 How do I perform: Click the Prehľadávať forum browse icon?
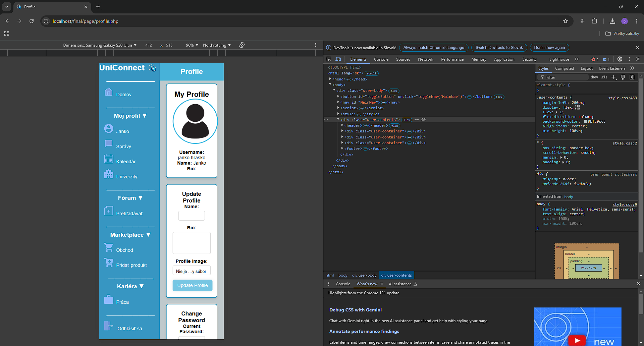(x=109, y=211)
